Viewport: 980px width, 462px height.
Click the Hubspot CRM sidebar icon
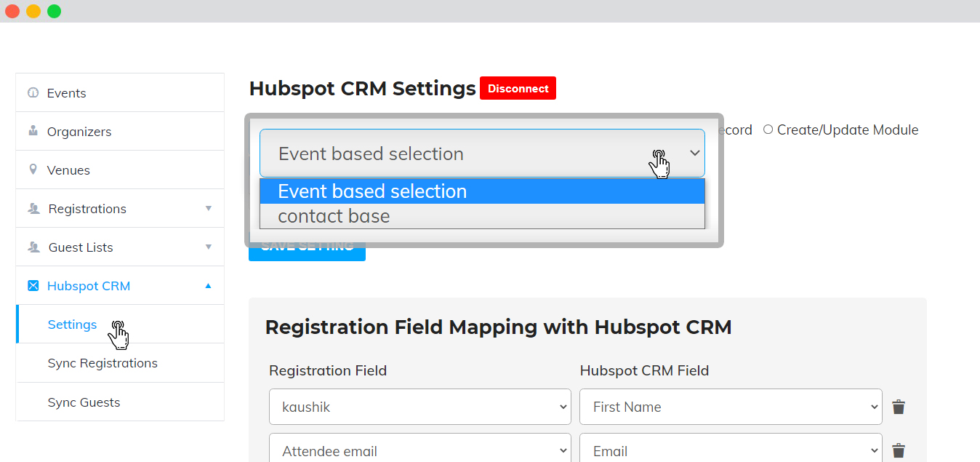point(33,286)
